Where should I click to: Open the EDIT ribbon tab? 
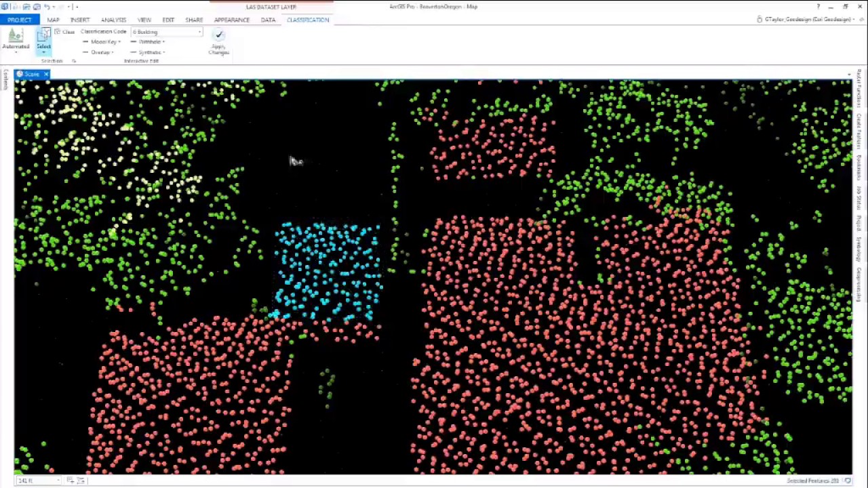pyautogui.click(x=168, y=20)
